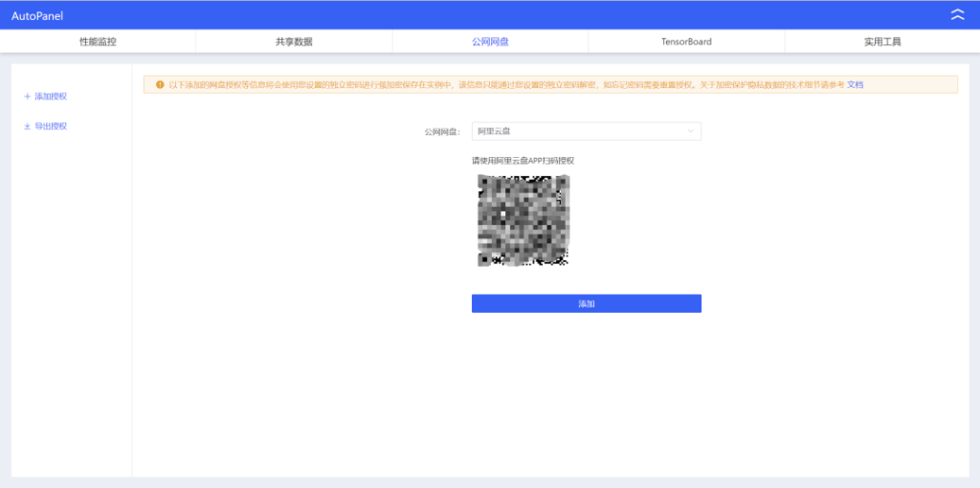Open the 公网网盘 dropdown showing 阿里云盘
This screenshot has height=488, width=980.
(587, 131)
